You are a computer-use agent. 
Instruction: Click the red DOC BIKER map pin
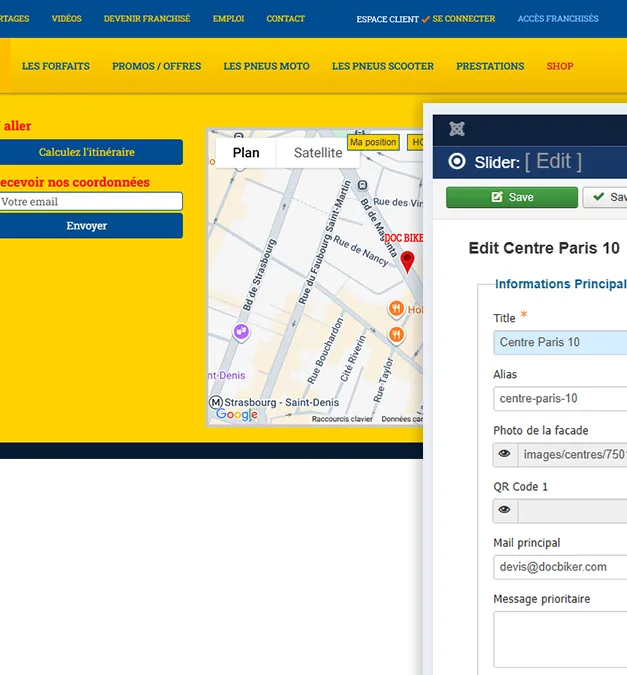click(407, 262)
